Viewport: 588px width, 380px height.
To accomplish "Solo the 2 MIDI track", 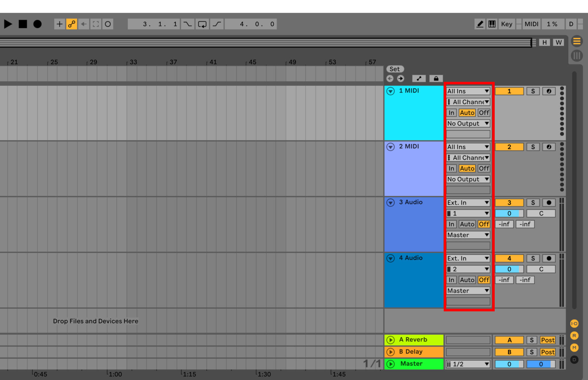I will (533, 147).
